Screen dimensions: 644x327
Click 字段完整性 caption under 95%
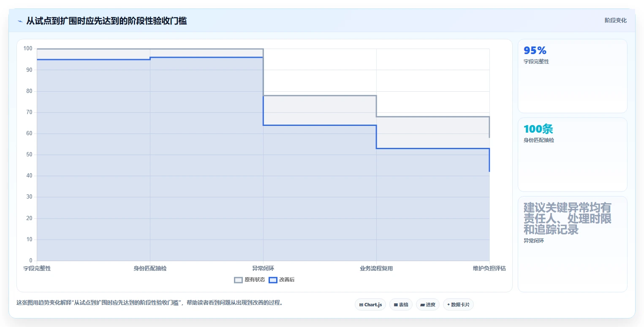536,62
